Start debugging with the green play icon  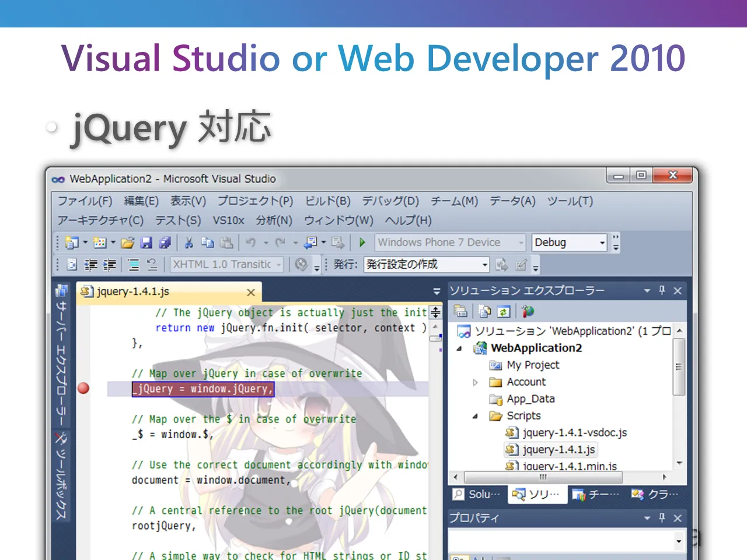click(362, 242)
